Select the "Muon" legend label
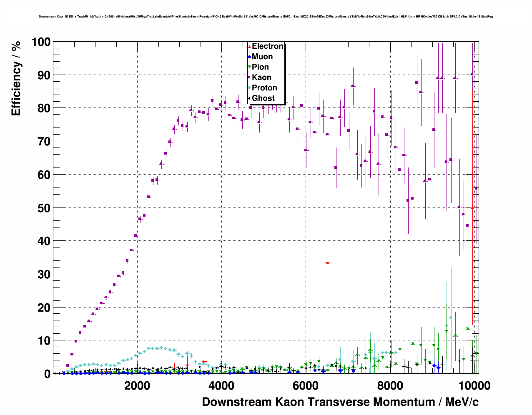 point(262,57)
